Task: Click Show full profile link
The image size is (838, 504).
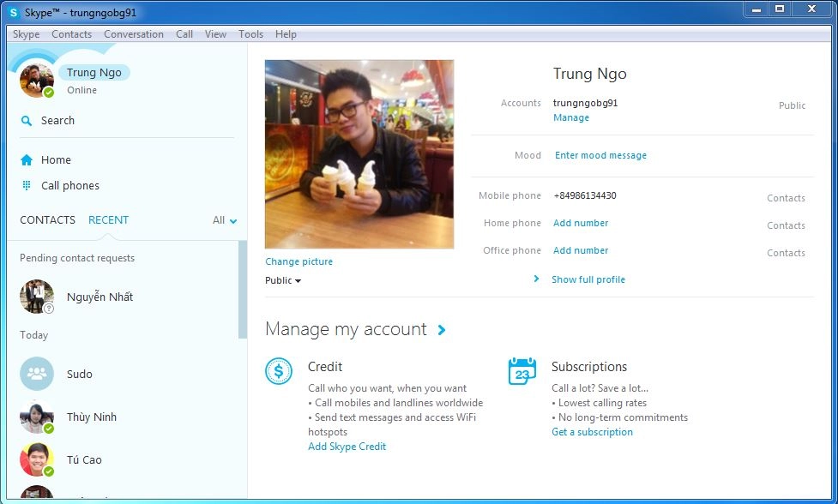Action: point(588,279)
